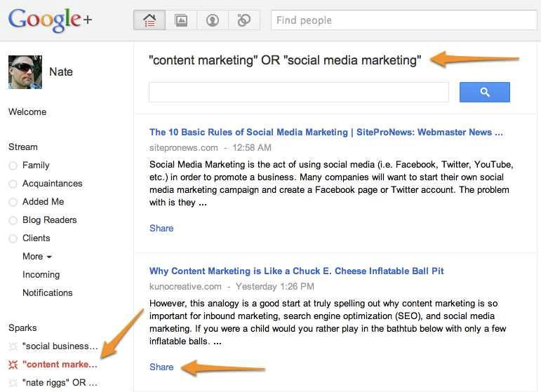
Task: Click the blue search magnifier button
Action: tap(484, 92)
